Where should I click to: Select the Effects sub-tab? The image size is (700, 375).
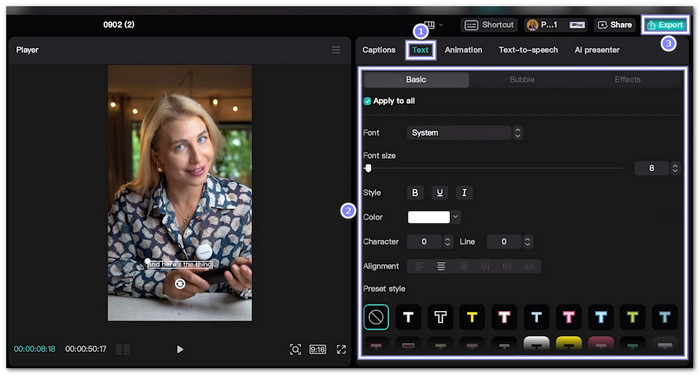tap(628, 79)
